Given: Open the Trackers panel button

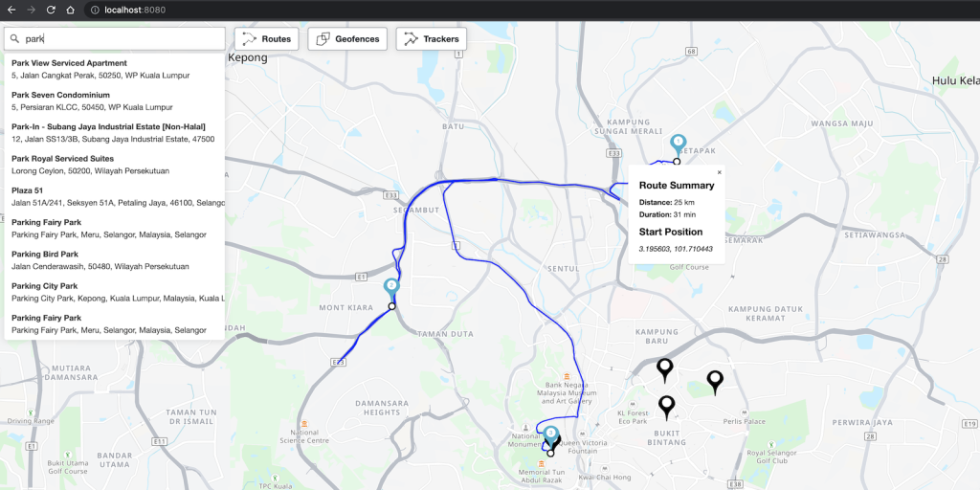Looking at the screenshot, I should point(432,38).
